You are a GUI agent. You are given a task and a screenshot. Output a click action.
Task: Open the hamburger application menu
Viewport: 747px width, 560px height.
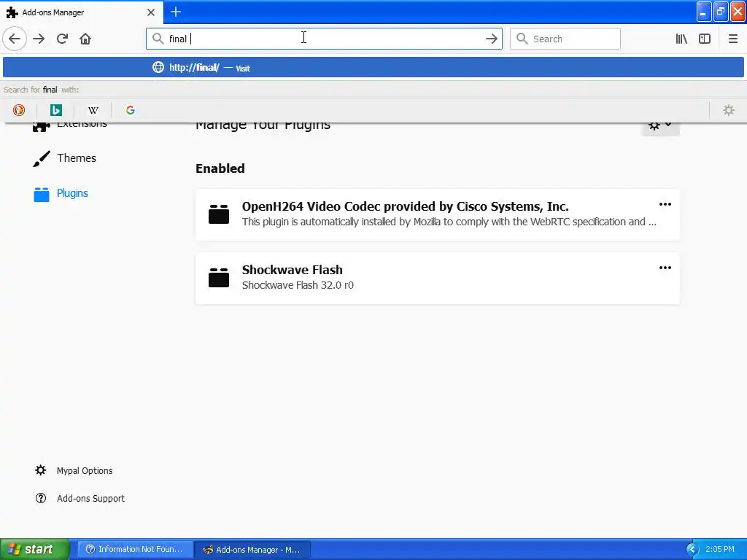(x=732, y=39)
